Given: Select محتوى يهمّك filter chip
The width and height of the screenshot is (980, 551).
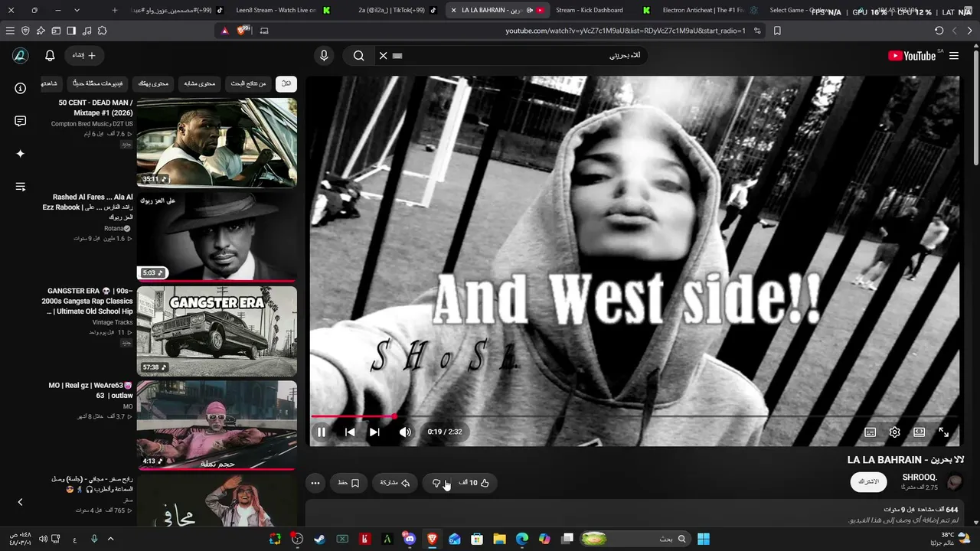Looking at the screenshot, I should pos(153,83).
